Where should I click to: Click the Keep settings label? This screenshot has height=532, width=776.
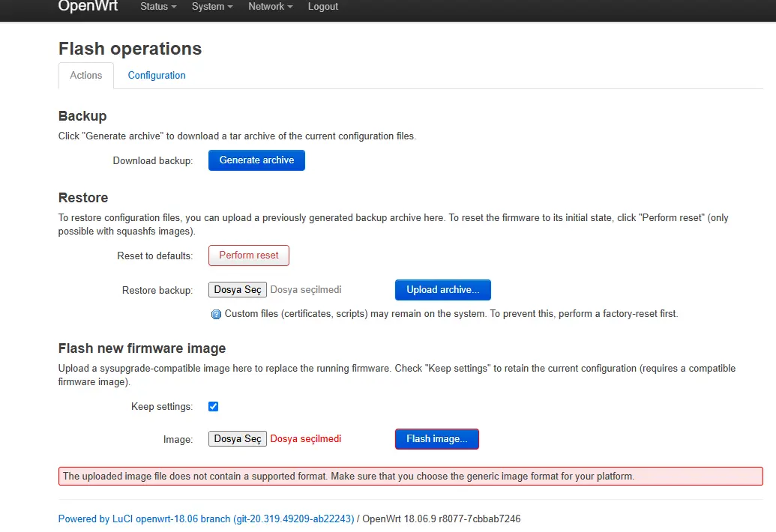[x=162, y=406]
